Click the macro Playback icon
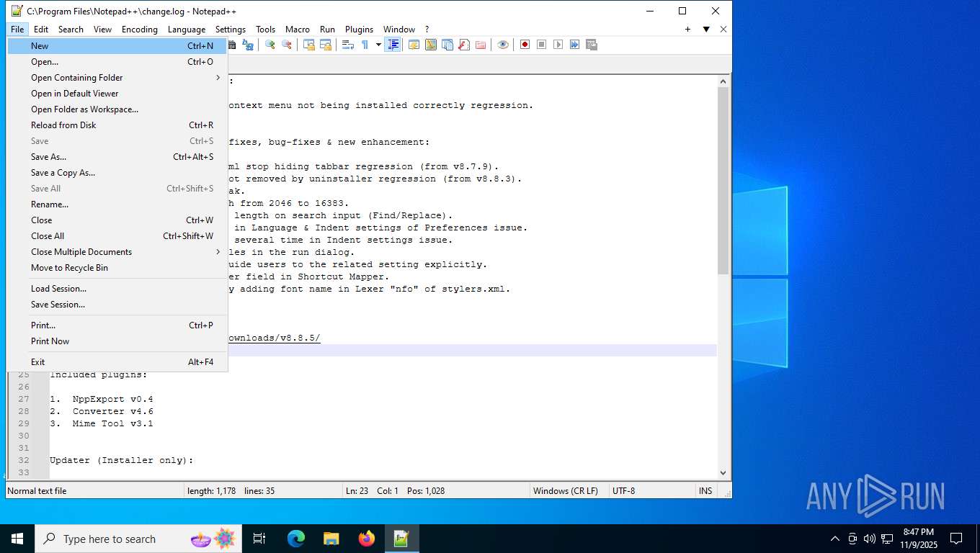Screen dimensions: 980x553 558,45
